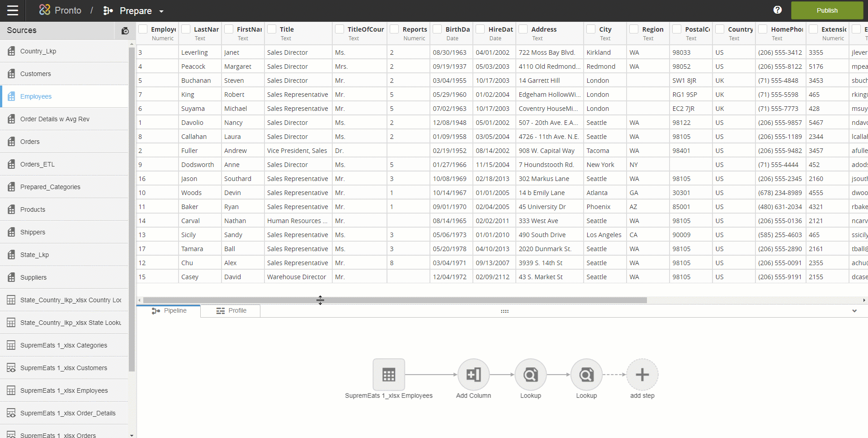
Task: Click the State_Country_lkp_xlsx State Lookup source
Action: [x=64, y=323]
